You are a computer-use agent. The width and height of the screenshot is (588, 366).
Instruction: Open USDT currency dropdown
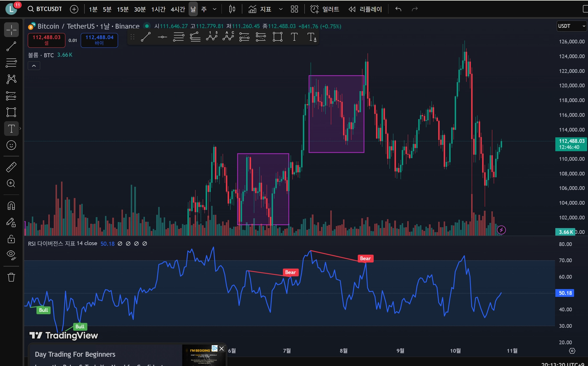pyautogui.click(x=571, y=26)
